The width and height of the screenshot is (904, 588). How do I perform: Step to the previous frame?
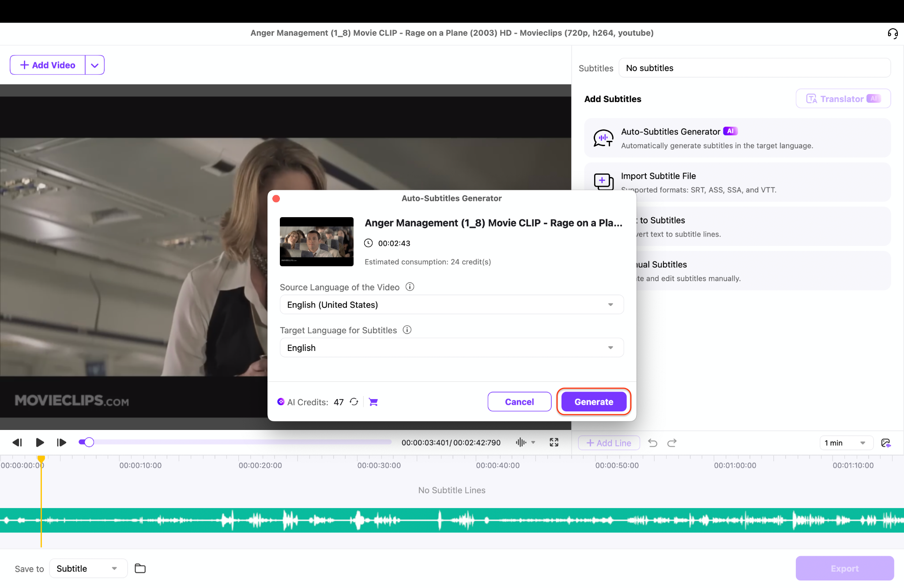click(x=17, y=442)
